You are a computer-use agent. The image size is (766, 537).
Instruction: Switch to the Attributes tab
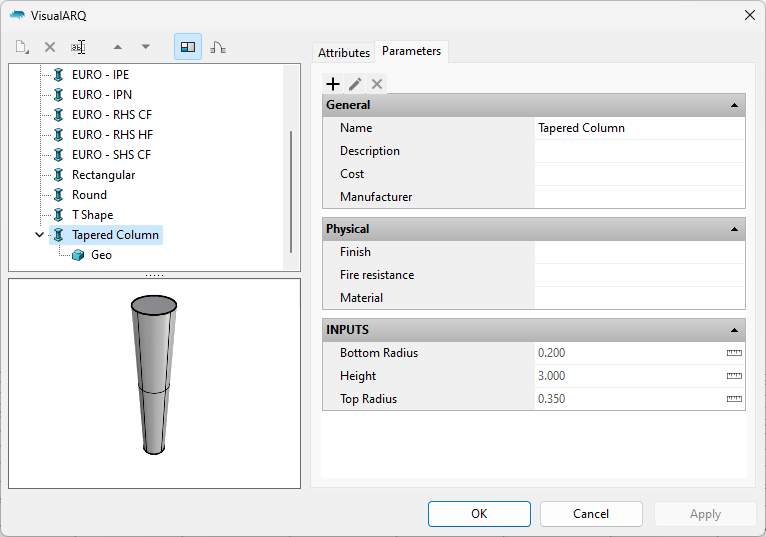(x=344, y=53)
